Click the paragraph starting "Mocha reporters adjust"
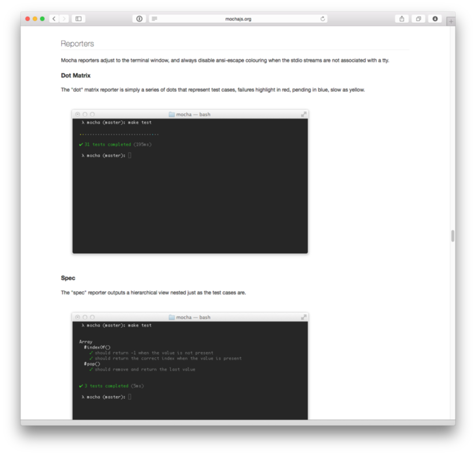 tap(225, 60)
